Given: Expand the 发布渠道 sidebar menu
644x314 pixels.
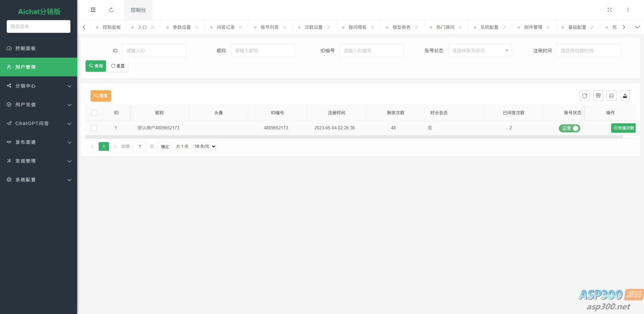Looking at the screenshot, I should pos(39,142).
